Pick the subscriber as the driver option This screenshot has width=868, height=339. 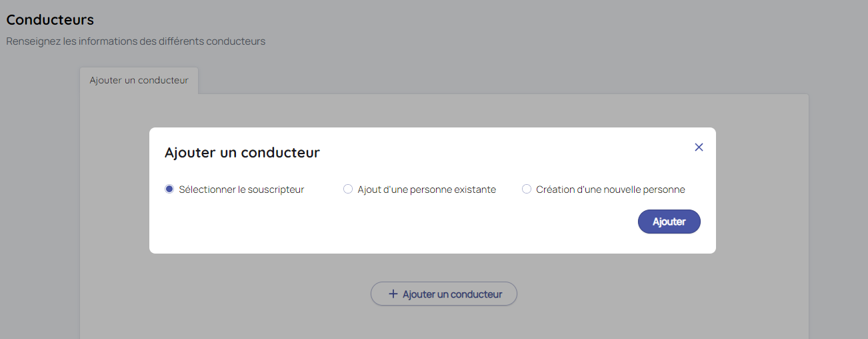pos(169,190)
